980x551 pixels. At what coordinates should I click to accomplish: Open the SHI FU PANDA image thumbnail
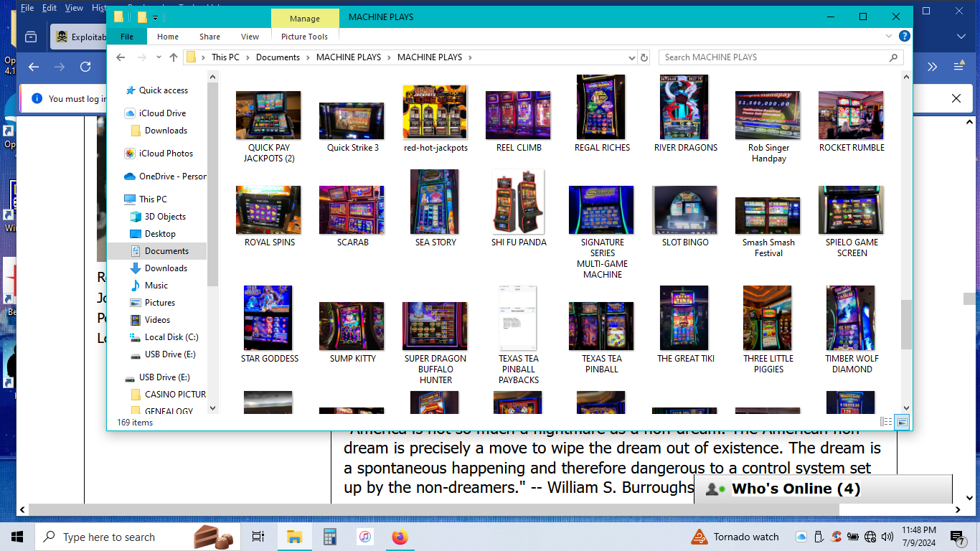[518, 202]
